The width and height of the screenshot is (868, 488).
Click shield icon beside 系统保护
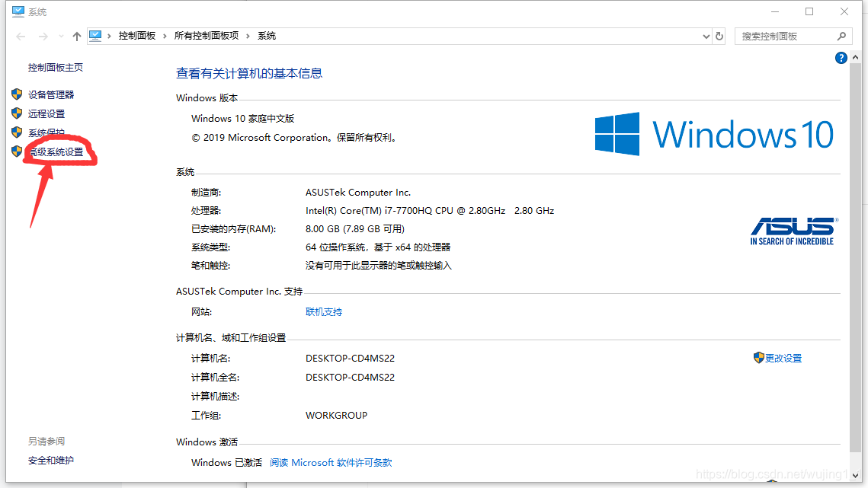[17, 132]
